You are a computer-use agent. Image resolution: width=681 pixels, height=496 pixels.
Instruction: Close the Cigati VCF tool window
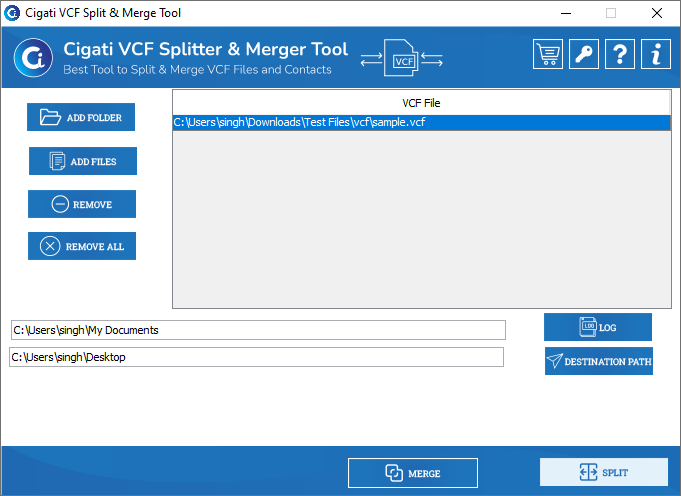[x=657, y=13]
